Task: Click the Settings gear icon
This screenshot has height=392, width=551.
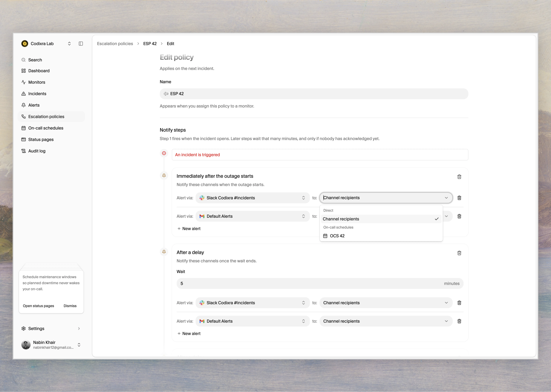Action: click(23, 329)
